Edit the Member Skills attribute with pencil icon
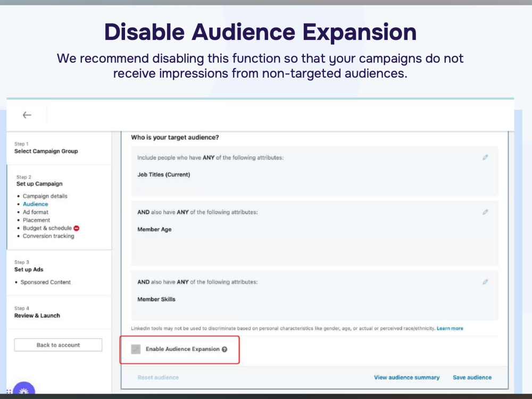Screen dimensions: 532x399 485,282
